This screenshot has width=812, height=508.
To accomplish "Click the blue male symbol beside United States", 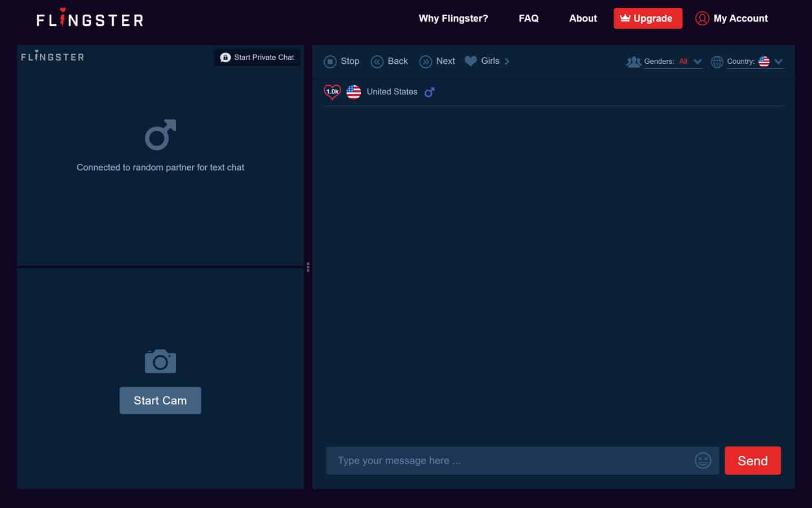I will pos(430,92).
